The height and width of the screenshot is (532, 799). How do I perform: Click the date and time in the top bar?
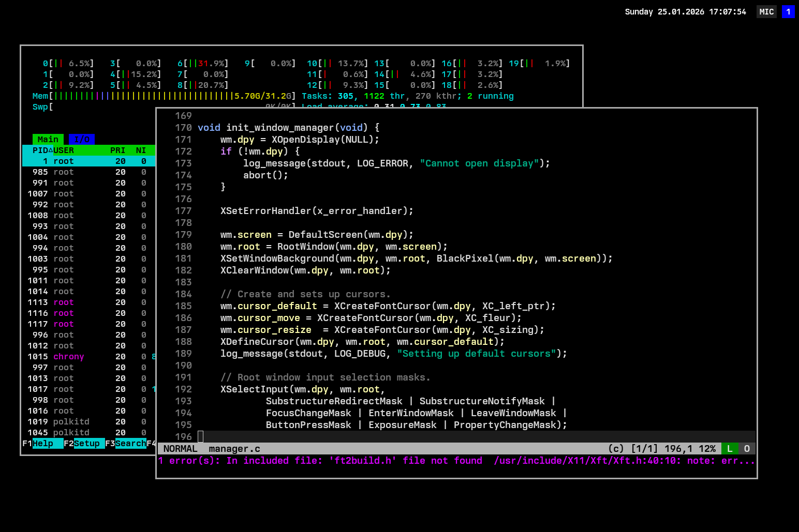pyautogui.click(x=685, y=12)
